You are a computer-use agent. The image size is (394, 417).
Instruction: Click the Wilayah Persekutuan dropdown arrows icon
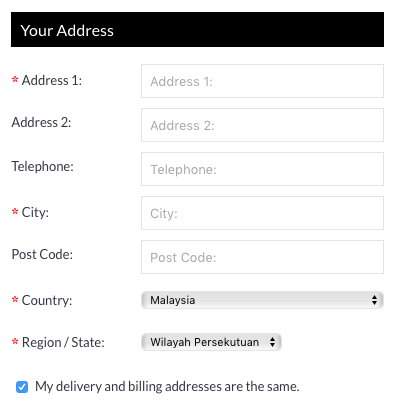point(272,342)
